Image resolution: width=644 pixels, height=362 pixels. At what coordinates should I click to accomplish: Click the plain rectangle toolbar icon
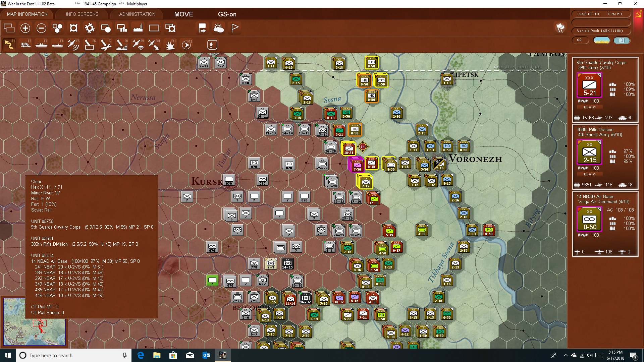[x=154, y=28]
